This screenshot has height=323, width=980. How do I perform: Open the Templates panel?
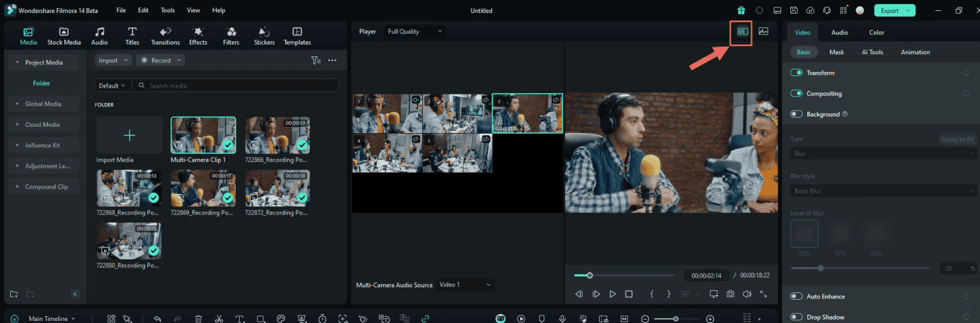[297, 36]
